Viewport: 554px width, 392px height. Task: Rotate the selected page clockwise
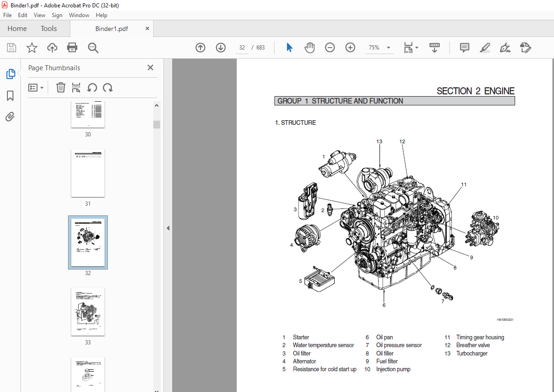(x=108, y=87)
